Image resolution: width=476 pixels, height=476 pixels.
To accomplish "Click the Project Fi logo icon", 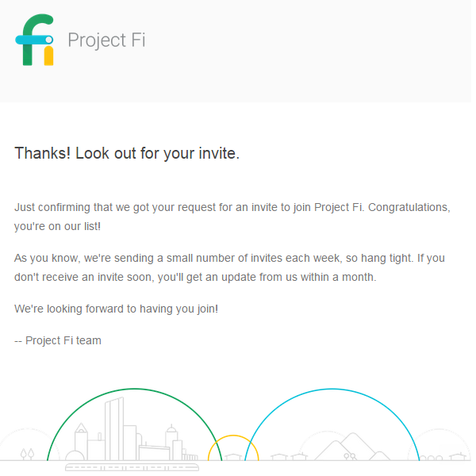I will pyautogui.click(x=34, y=40).
